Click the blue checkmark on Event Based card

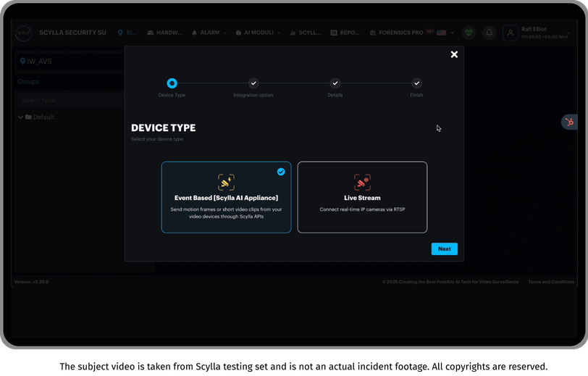pyautogui.click(x=281, y=172)
